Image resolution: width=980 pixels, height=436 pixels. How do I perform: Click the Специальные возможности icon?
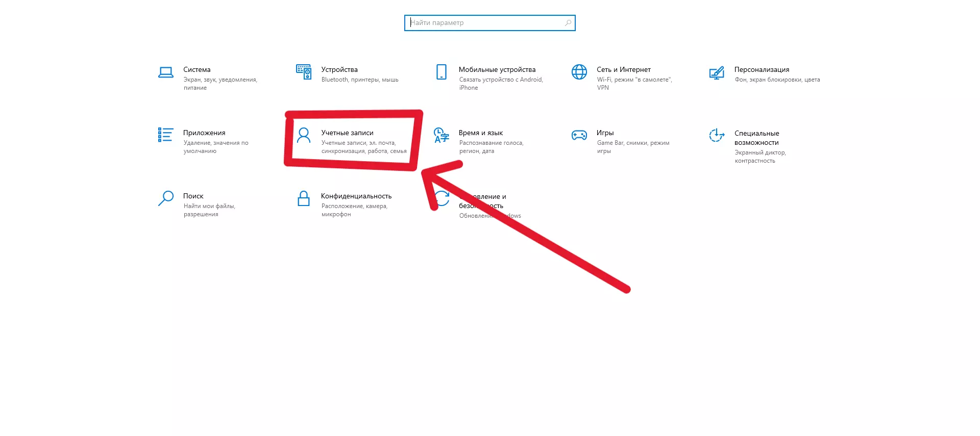click(x=717, y=135)
